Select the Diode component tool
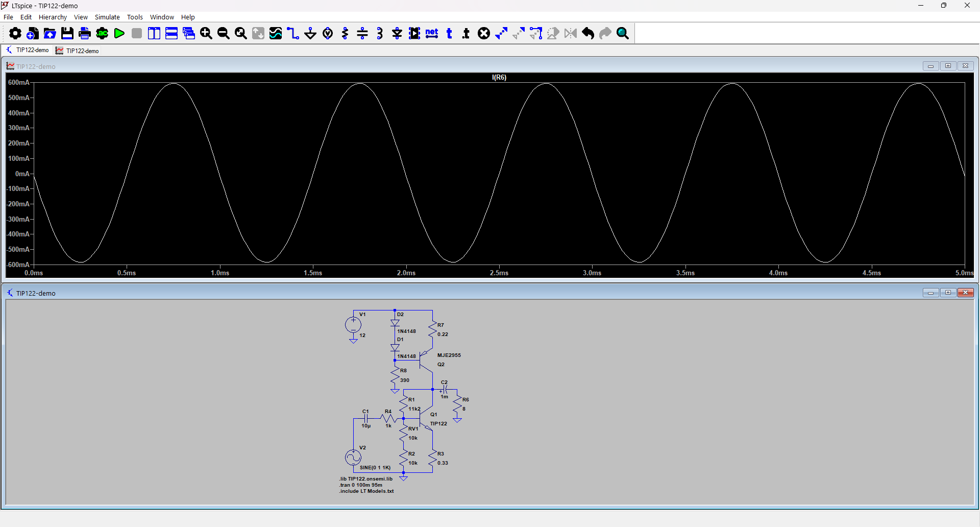980x527 pixels. coord(397,34)
